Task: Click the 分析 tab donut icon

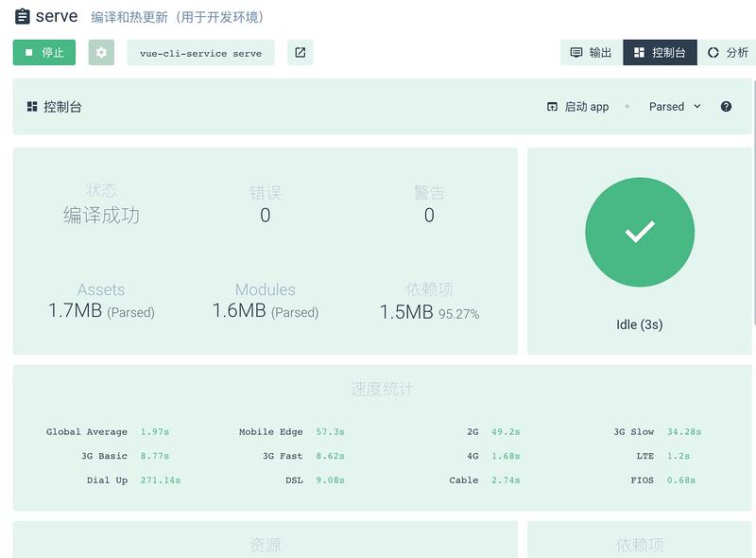Action: point(713,52)
